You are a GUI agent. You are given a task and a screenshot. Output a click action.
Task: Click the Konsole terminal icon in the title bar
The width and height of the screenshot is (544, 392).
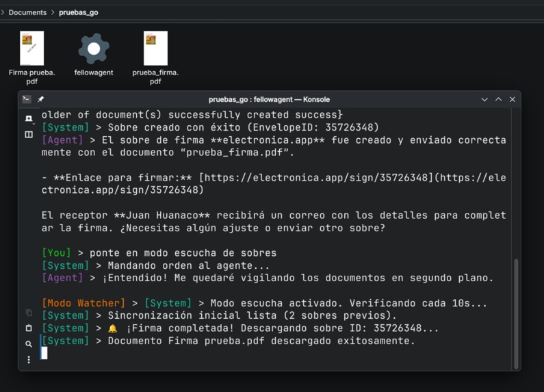[27, 99]
